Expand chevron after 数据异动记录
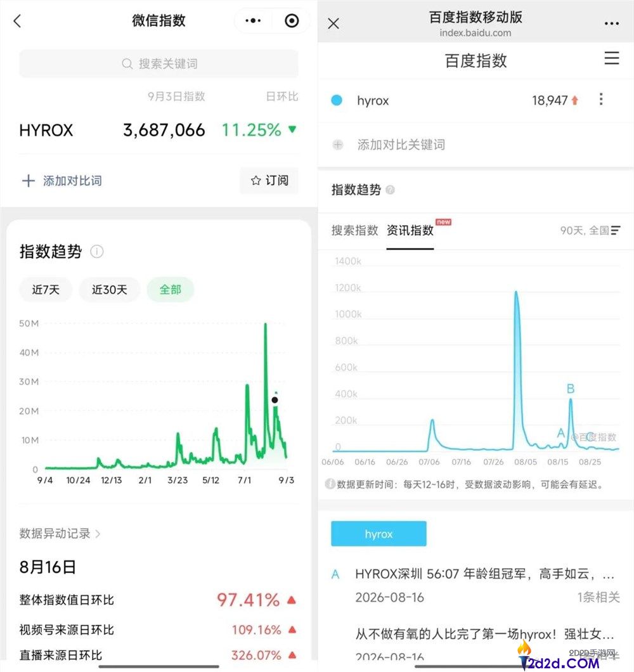The width and height of the screenshot is (634, 672). pos(98,534)
